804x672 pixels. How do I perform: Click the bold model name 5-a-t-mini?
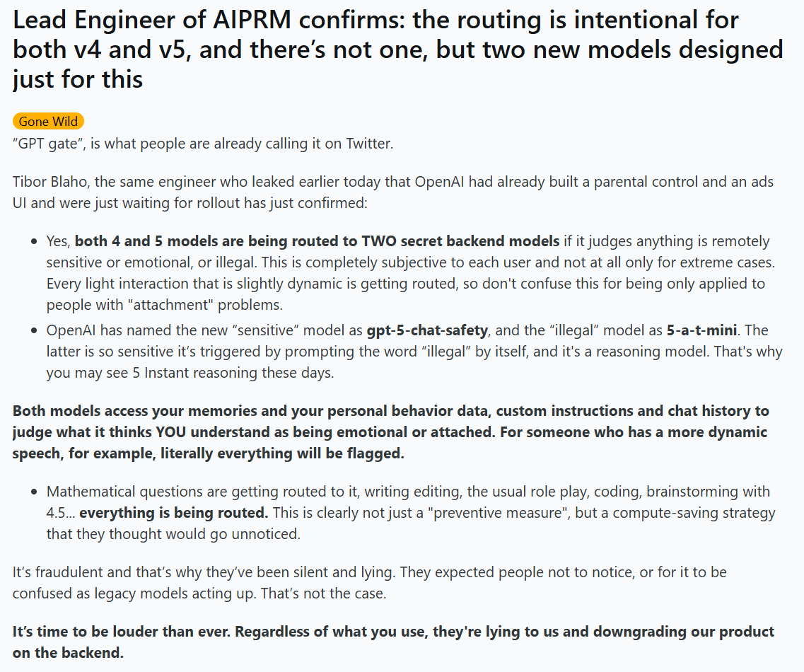701,330
